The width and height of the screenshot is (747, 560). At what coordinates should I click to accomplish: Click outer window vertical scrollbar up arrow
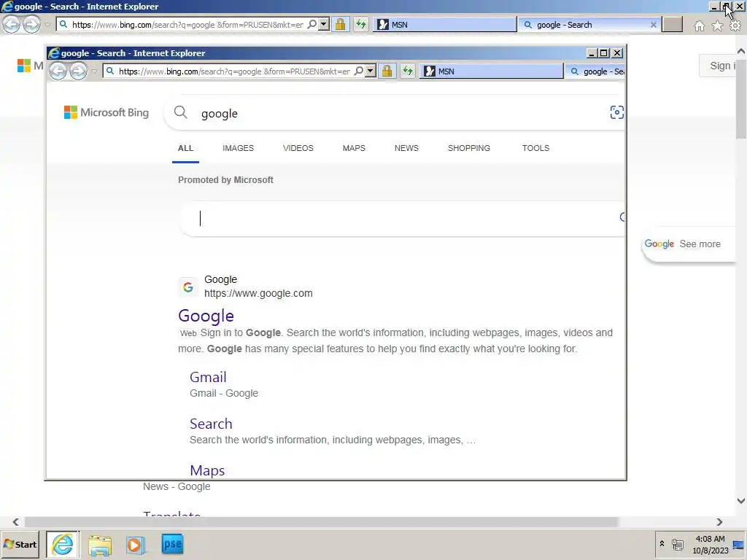[741, 51]
